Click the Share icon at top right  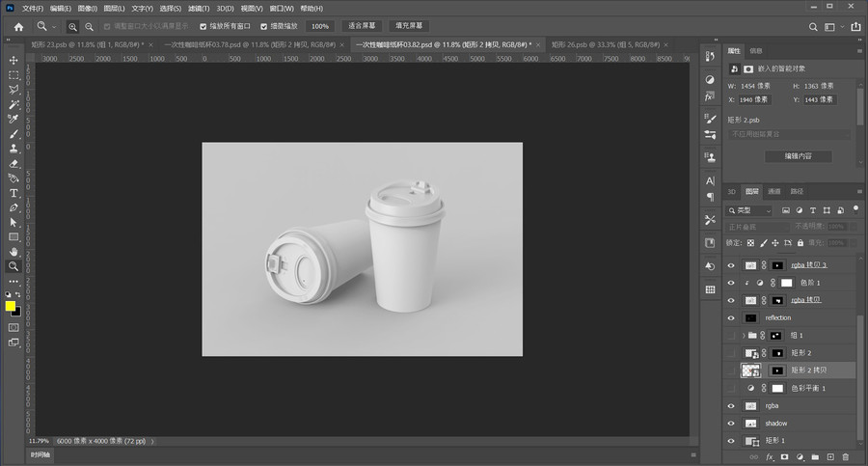click(855, 27)
